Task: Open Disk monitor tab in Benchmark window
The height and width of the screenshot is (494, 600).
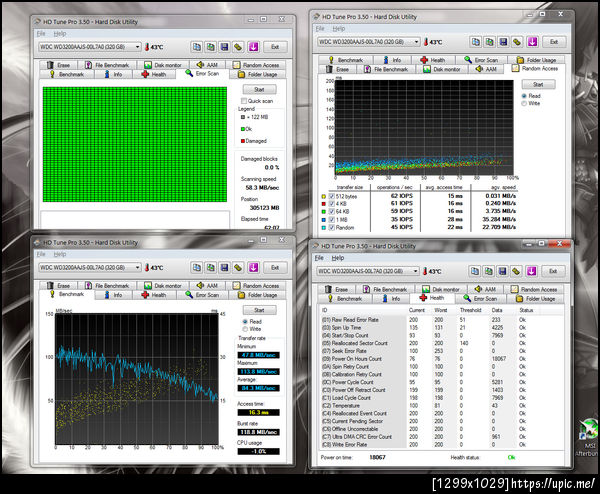Action: (x=163, y=285)
